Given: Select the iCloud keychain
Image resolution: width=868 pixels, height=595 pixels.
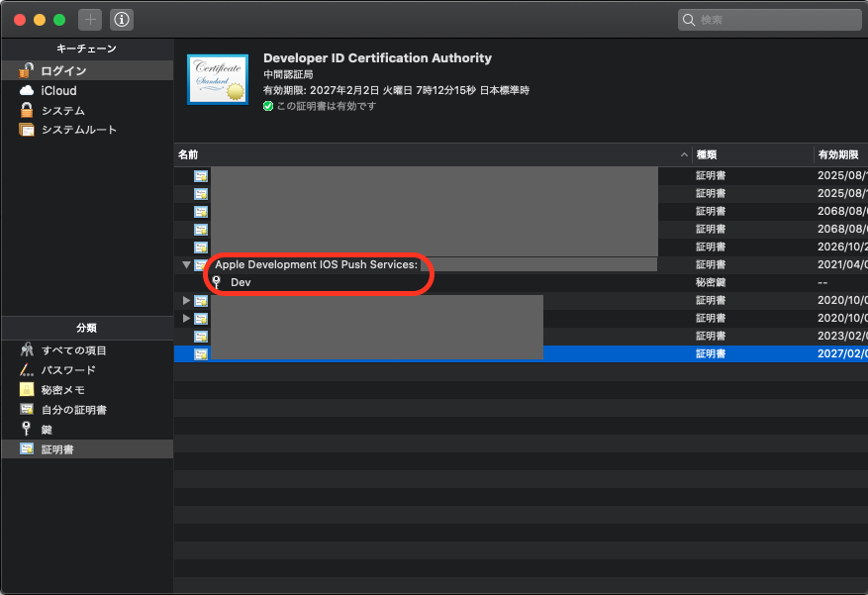Looking at the screenshot, I should (x=87, y=91).
